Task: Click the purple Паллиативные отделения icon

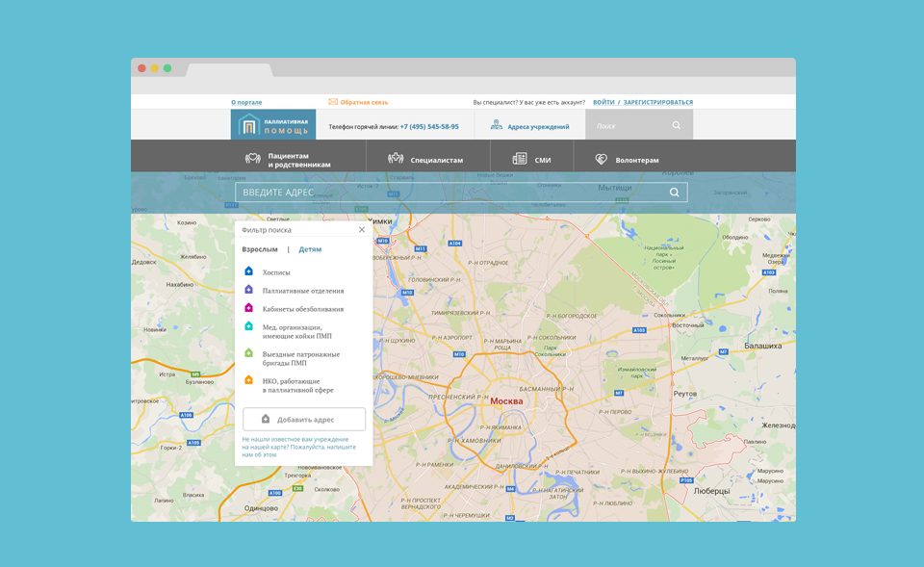Action: 248,290
